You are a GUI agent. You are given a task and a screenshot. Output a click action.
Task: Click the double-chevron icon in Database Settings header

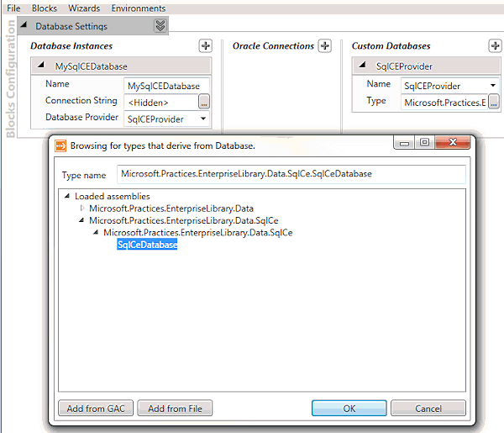point(160,26)
